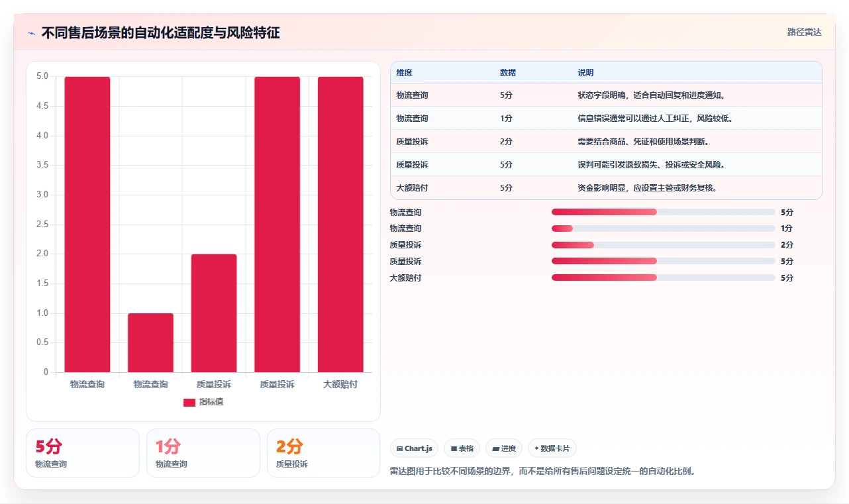Image resolution: width=849 pixels, height=504 pixels.
Task: Select the 进度 chip
Action: pyautogui.click(x=504, y=448)
